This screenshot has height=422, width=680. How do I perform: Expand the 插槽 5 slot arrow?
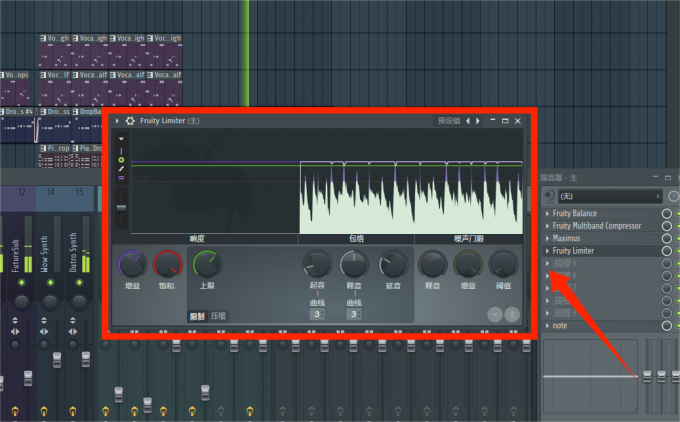(x=547, y=263)
